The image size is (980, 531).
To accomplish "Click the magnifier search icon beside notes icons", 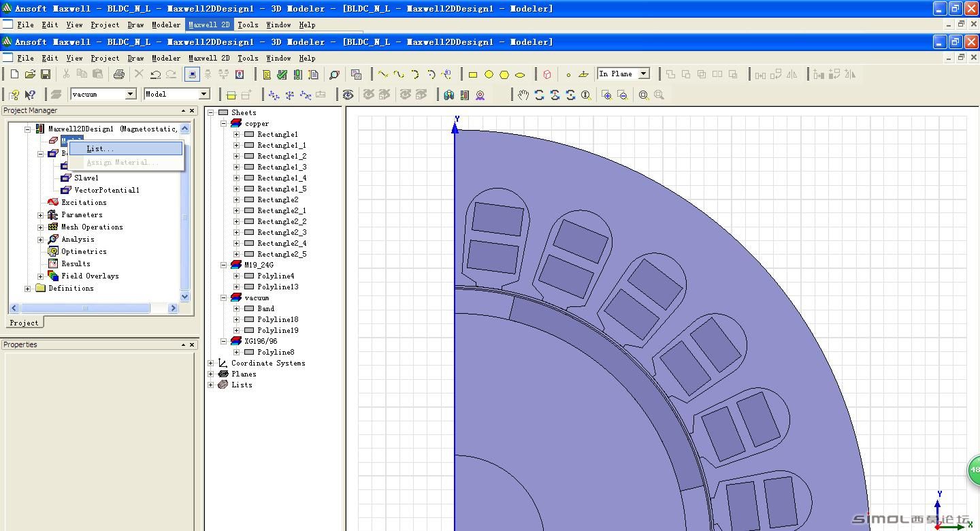I will (x=334, y=74).
